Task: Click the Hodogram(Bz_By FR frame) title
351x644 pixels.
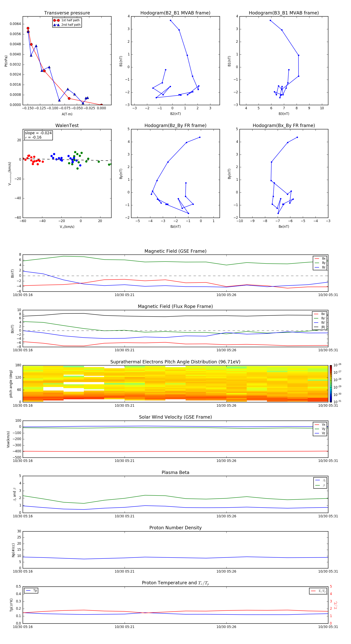Action: coord(175,125)
